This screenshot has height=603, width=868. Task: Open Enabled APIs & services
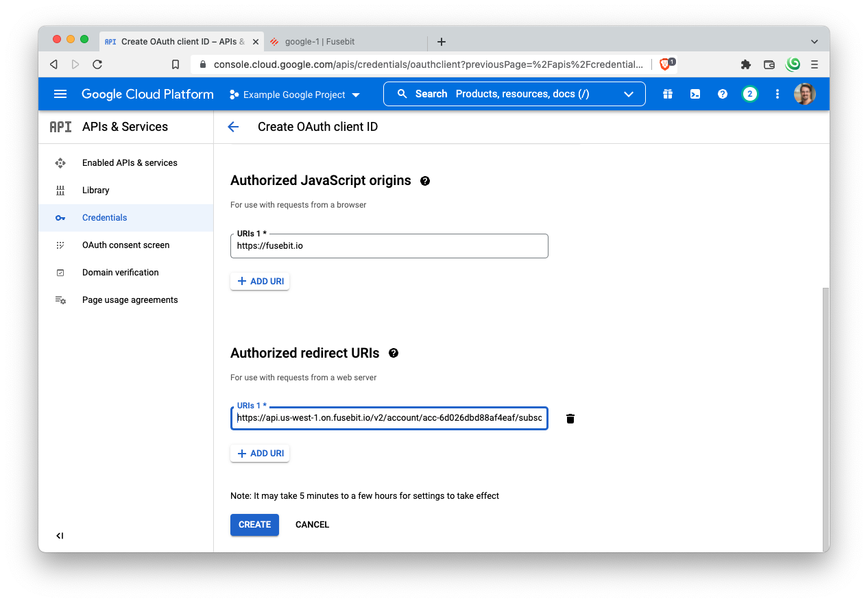125,163
